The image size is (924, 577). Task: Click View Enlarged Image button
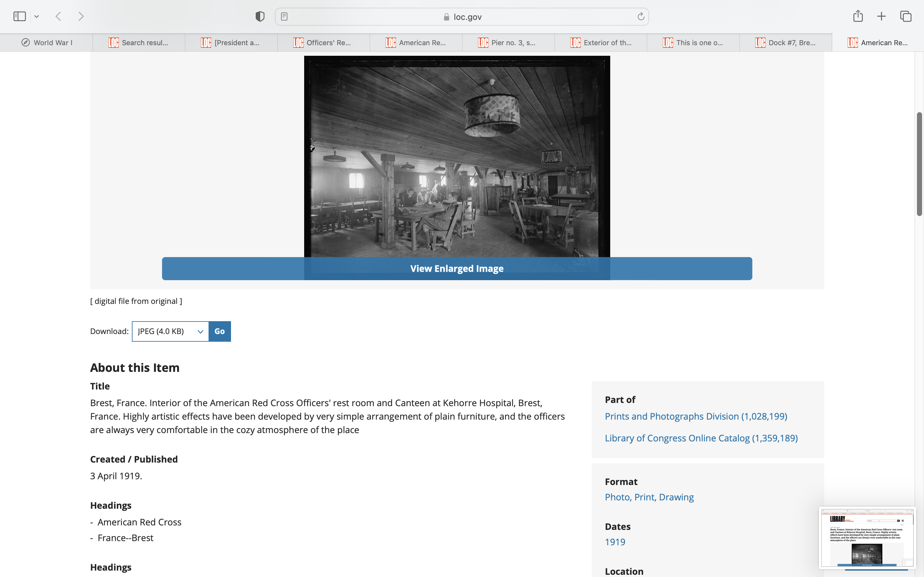tap(457, 269)
